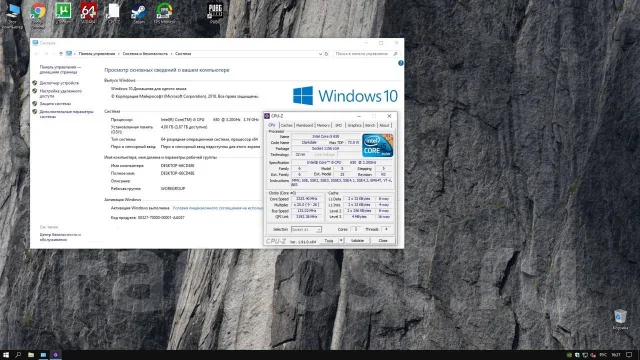Click the keyboard language indicator in tray

point(603,355)
